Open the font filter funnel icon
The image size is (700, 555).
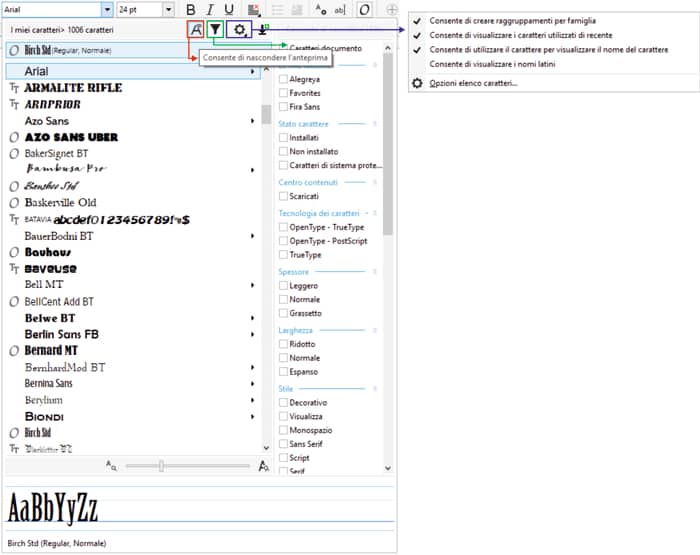(x=215, y=30)
